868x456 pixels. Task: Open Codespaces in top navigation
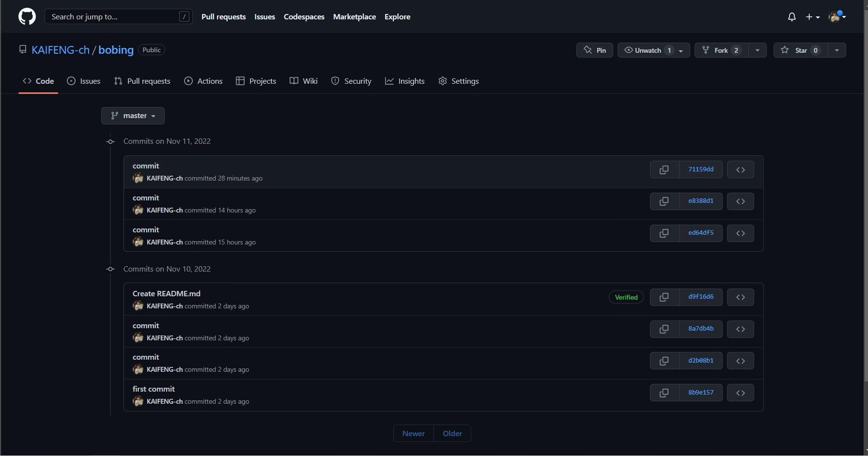304,16
